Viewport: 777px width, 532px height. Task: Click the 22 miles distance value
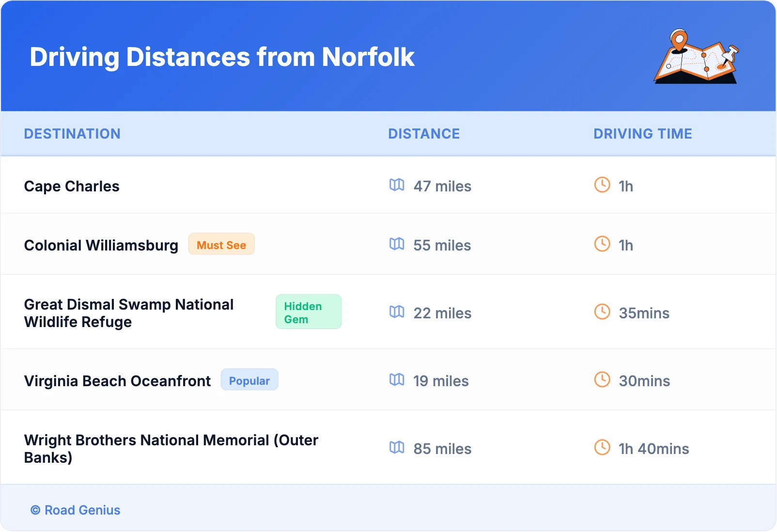pyautogui.click(x=442, y=313)
